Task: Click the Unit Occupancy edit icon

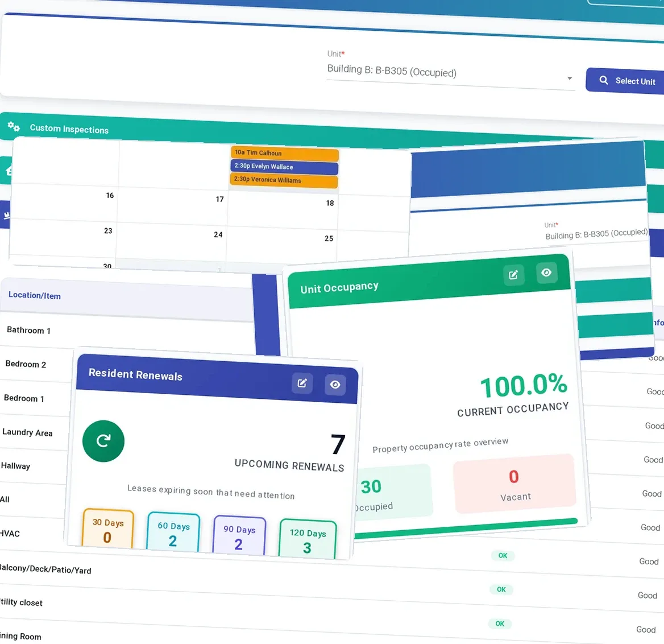Action: [x=514, y=275]
